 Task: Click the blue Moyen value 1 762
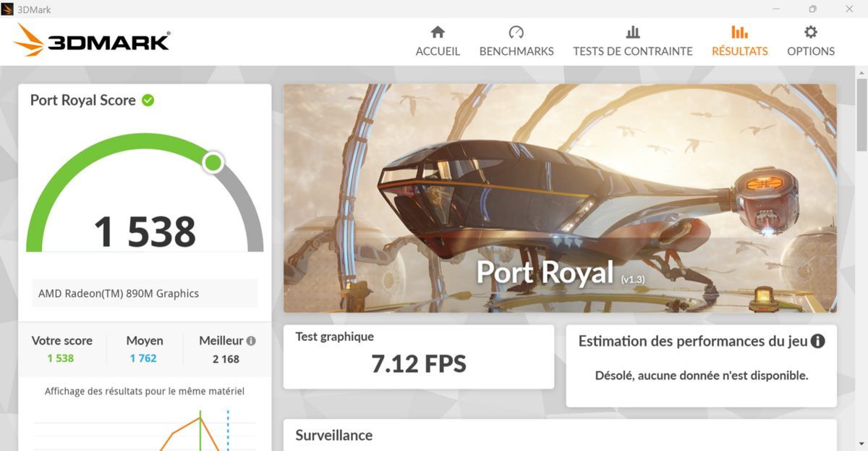tap(143, 358)
